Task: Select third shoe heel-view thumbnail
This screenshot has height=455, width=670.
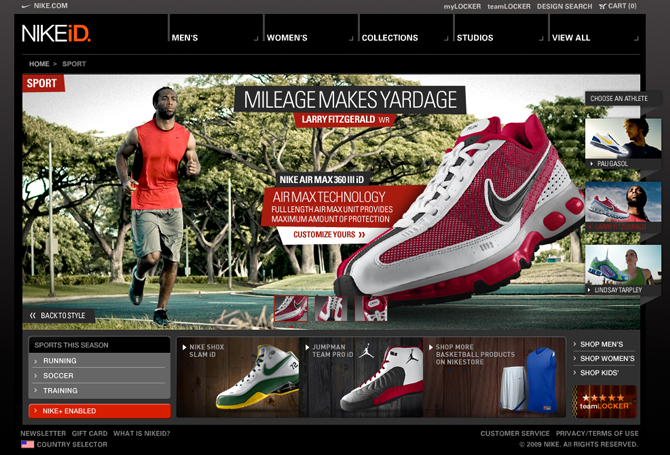Action: coord(371,308)
